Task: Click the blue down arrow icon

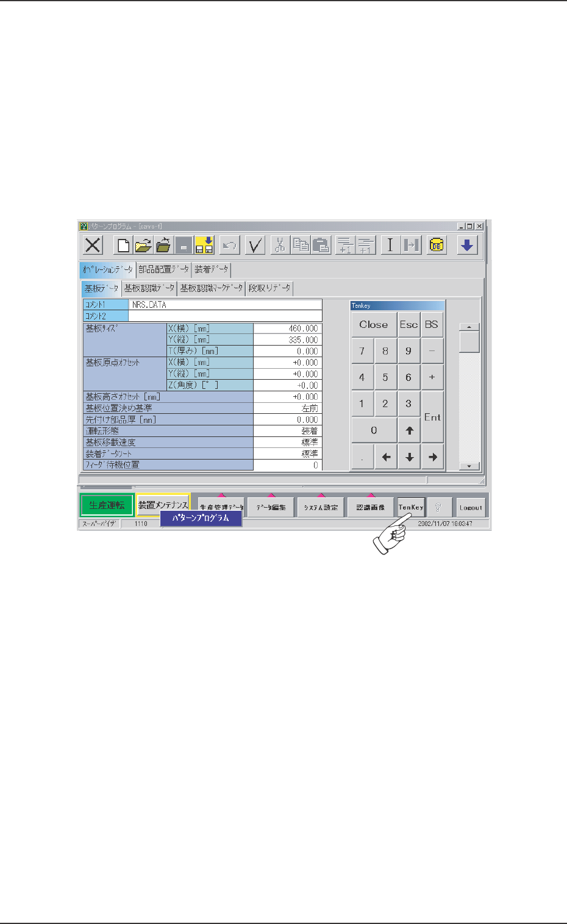Action: 467,246
